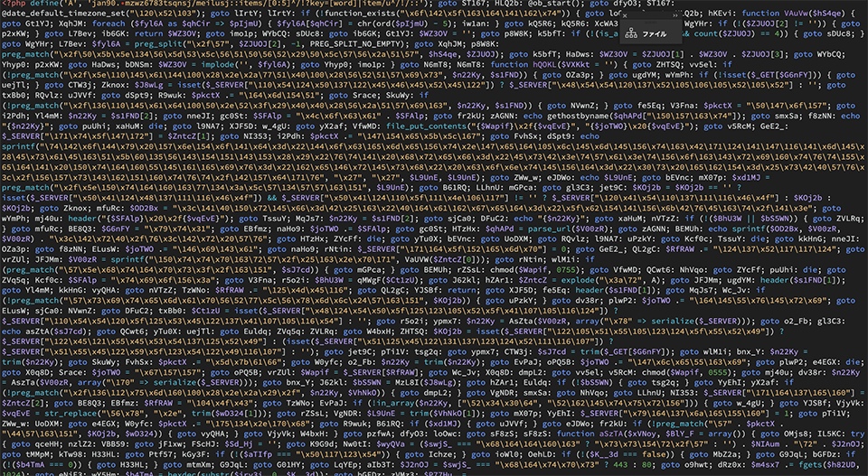This screenshot has width=868, height=476.
Task: Open the ファイル panel label
Action: point(655,33)
